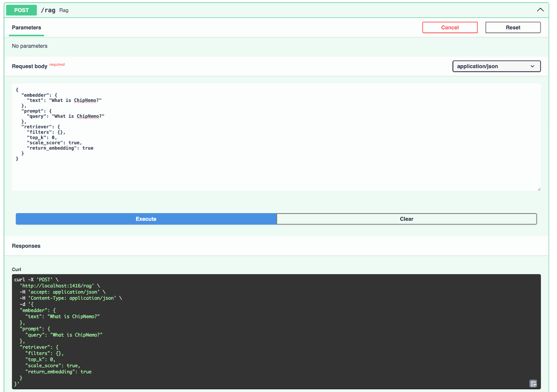This screenshot has width=557, height=392.
Task: Collapse the /rag operation with the chevron
Action: pyautogui.click(x=540, y=10)
